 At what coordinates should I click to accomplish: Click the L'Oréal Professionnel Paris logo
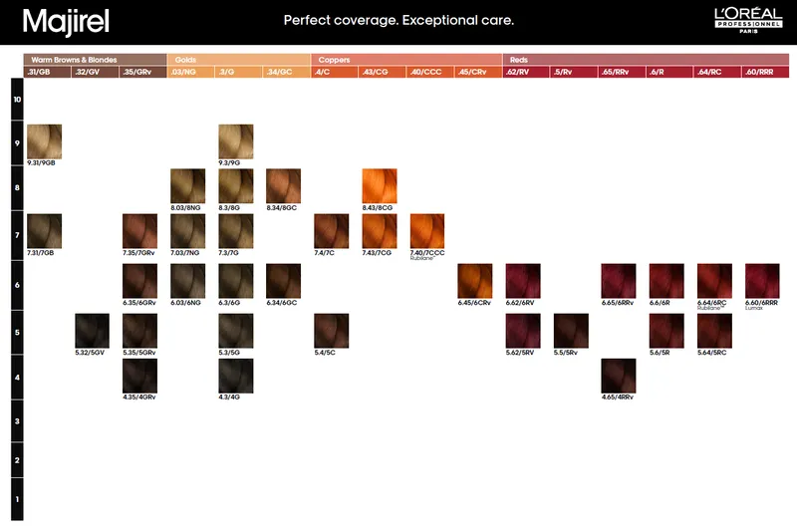(748, 20)
